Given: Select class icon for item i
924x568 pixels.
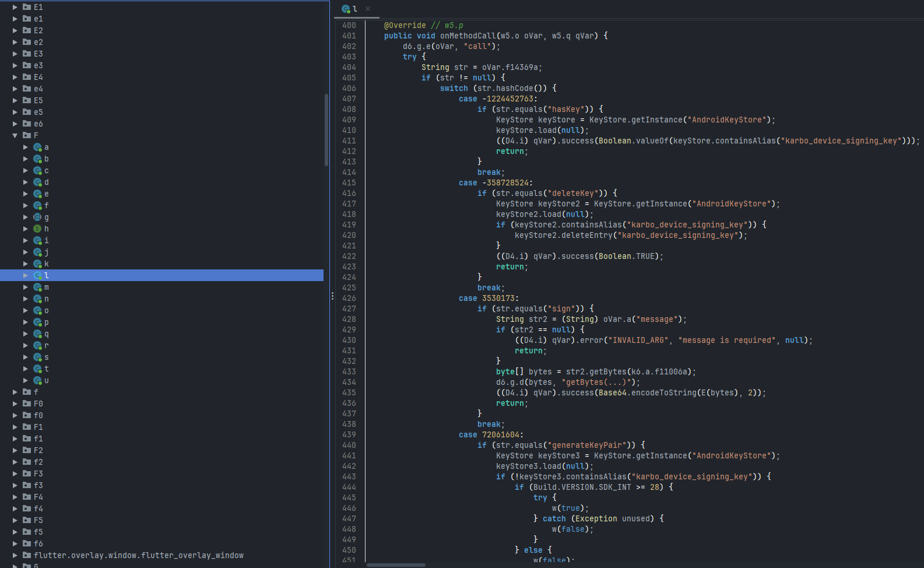Looking at the screenshot, I should pyautogui.click(x=37, y=240).
